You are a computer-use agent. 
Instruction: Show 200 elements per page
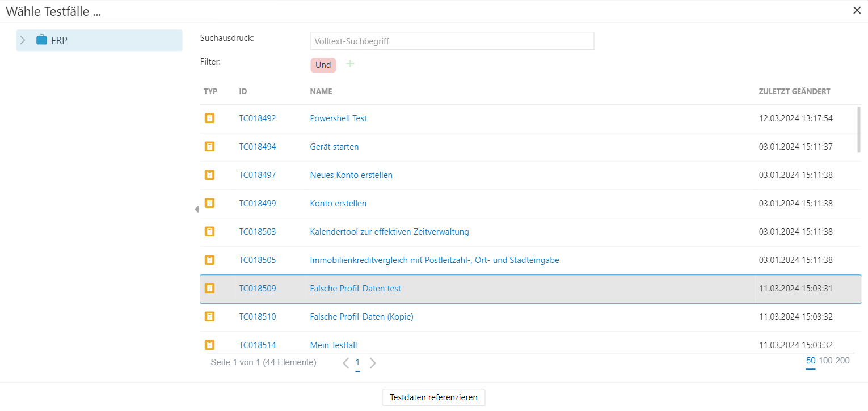tap(842, 361)
